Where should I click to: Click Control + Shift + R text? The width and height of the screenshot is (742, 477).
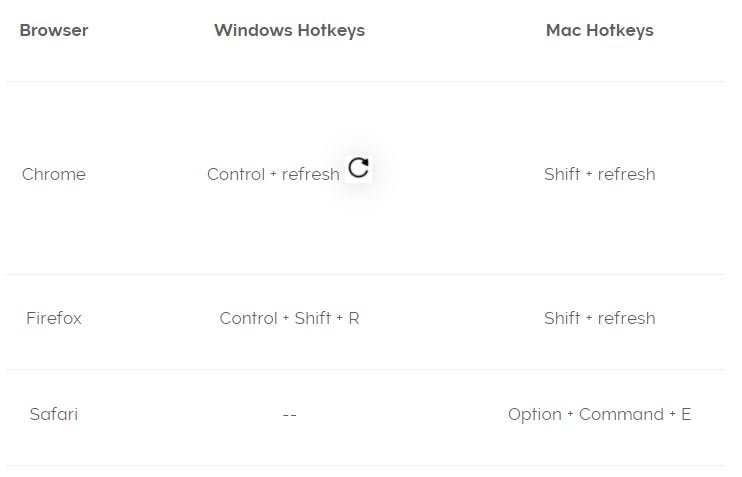[290, 318]
